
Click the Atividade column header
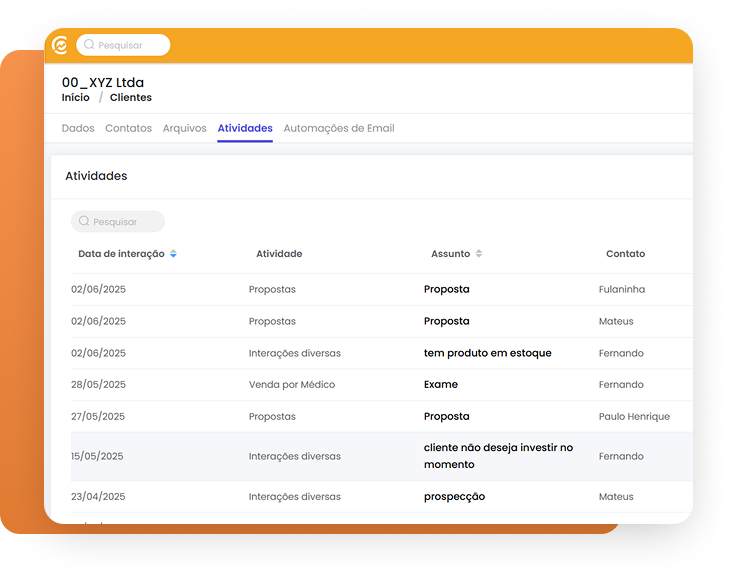point(279,254)
